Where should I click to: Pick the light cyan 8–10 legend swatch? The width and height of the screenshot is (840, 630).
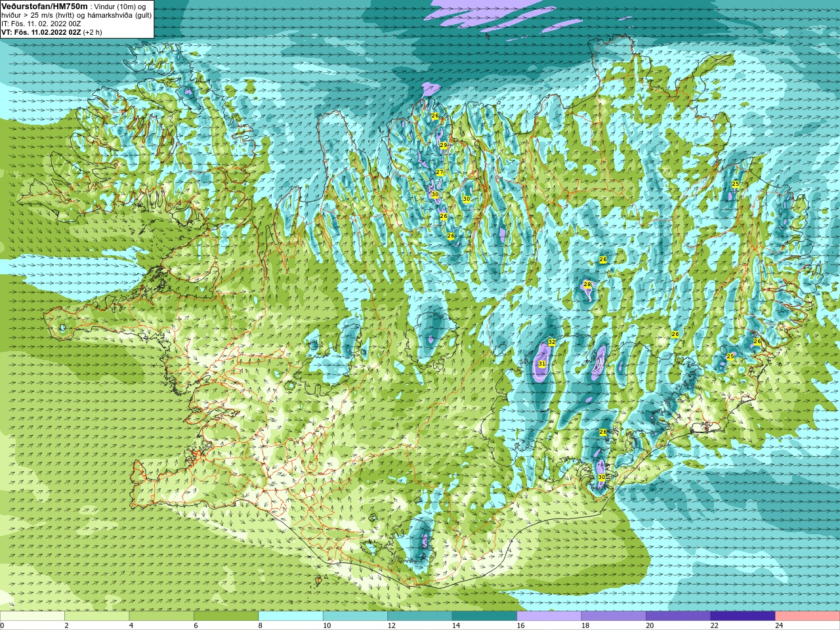tap(291, 616)
